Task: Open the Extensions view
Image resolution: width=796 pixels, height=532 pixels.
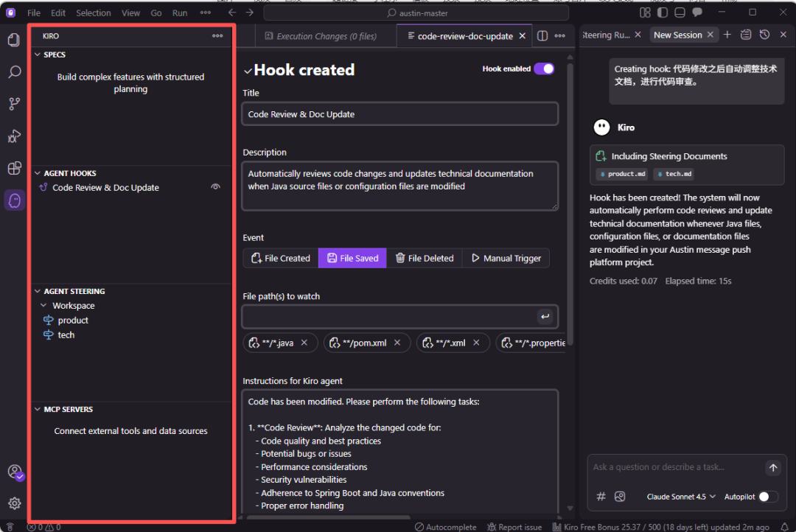Action: click(x=14, y=168)
